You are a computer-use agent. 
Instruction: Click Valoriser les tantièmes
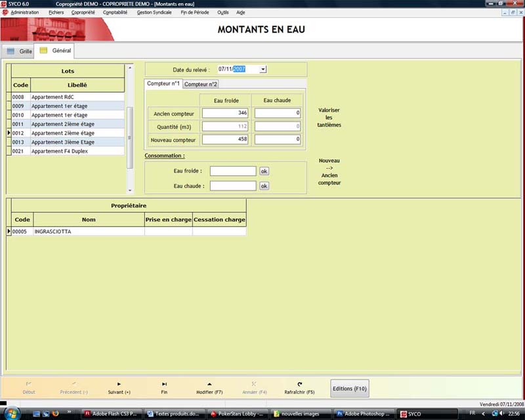(x=329, y=117)
